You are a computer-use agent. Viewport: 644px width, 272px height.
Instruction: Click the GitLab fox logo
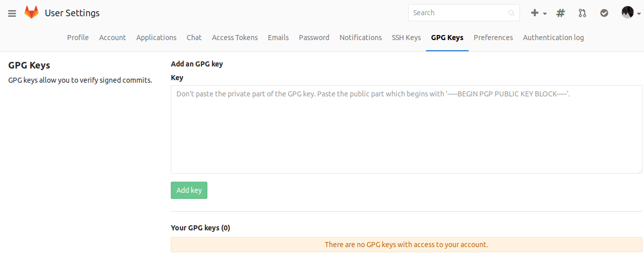click(x=32, y=13)
